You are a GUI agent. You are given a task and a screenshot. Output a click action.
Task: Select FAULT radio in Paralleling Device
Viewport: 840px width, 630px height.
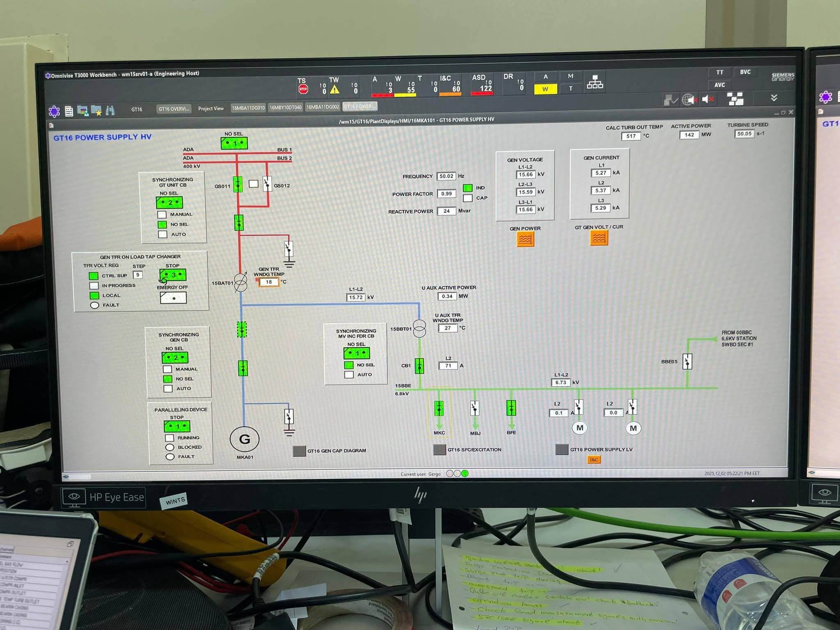pos(170,457)
